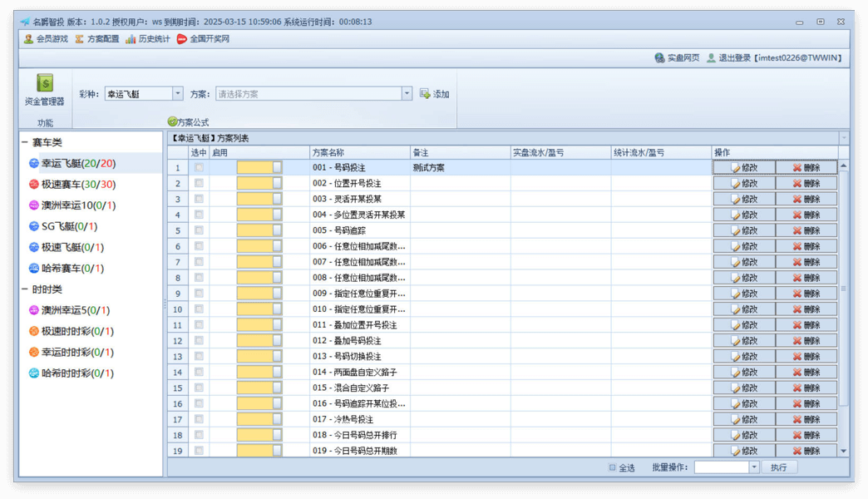Open the 历史统计 menu item
868x499 pixels.
pyautogui.click(x=148, y=39)
